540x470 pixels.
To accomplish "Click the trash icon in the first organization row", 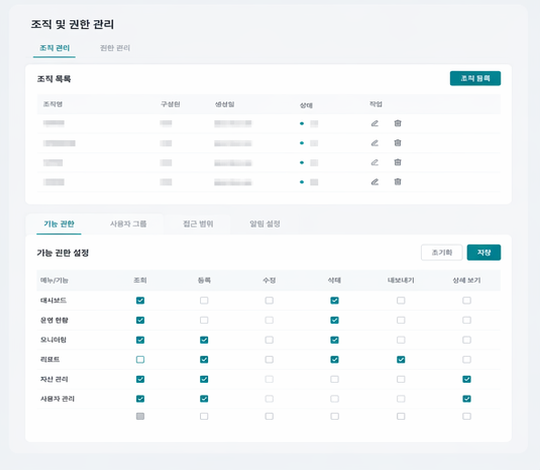I will 398,123.
